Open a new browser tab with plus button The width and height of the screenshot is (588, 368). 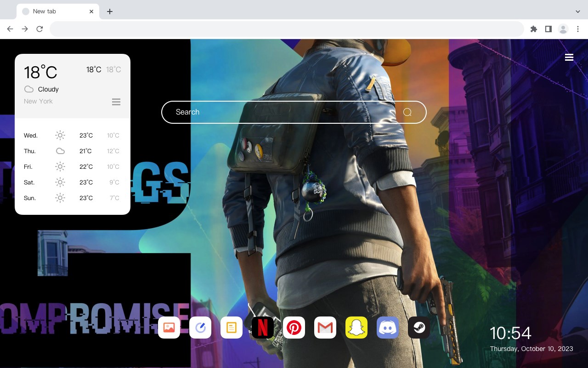[x=110, y=11]
